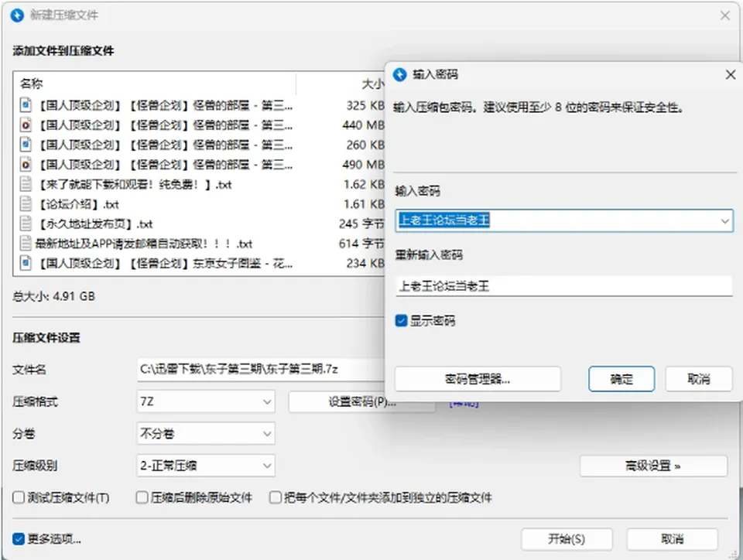
Task: Click the video file icon of the 490 MB row
Action: point(26,164)
